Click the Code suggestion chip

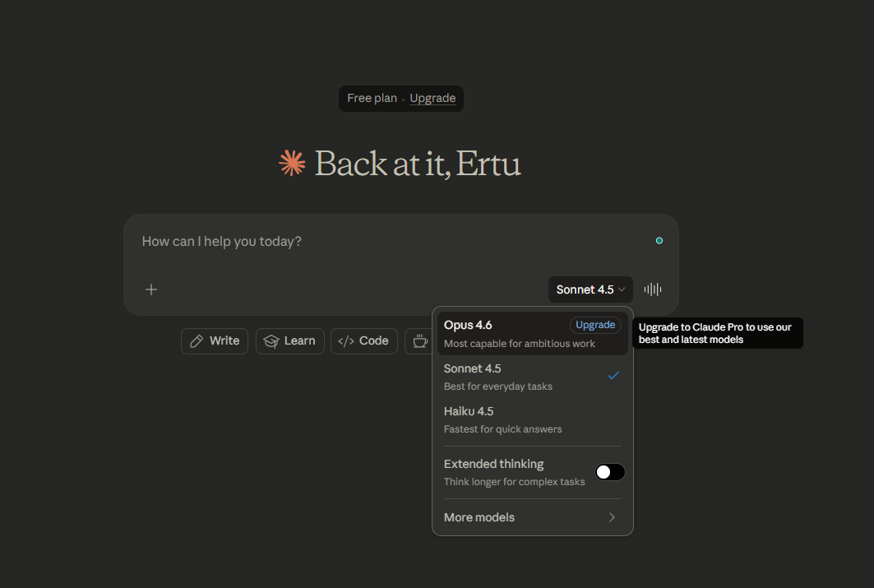(364, 341)
